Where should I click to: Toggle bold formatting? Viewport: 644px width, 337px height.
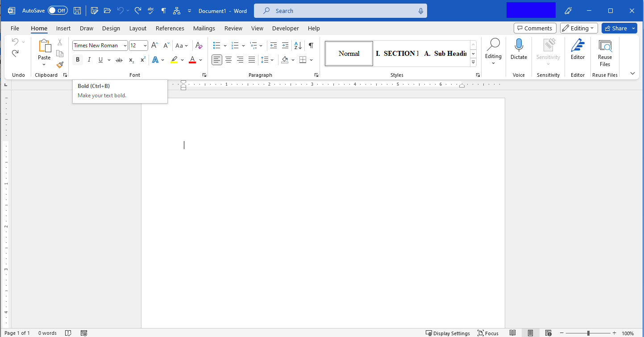pos(77,59)
